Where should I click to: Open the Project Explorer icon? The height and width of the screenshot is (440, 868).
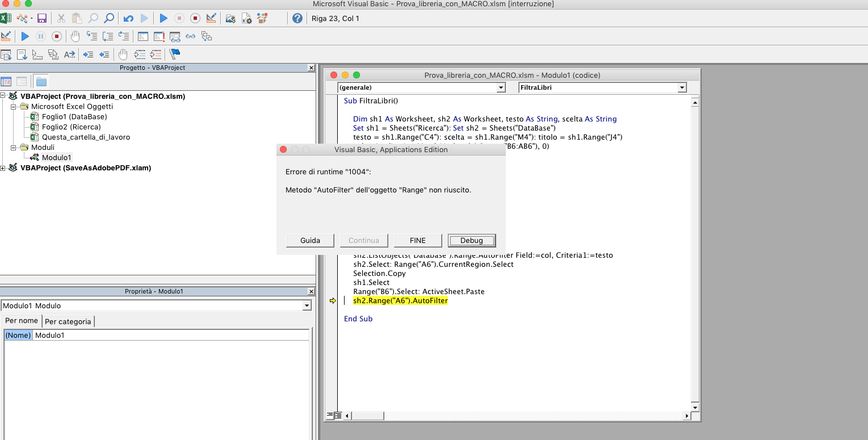(230, 18)
